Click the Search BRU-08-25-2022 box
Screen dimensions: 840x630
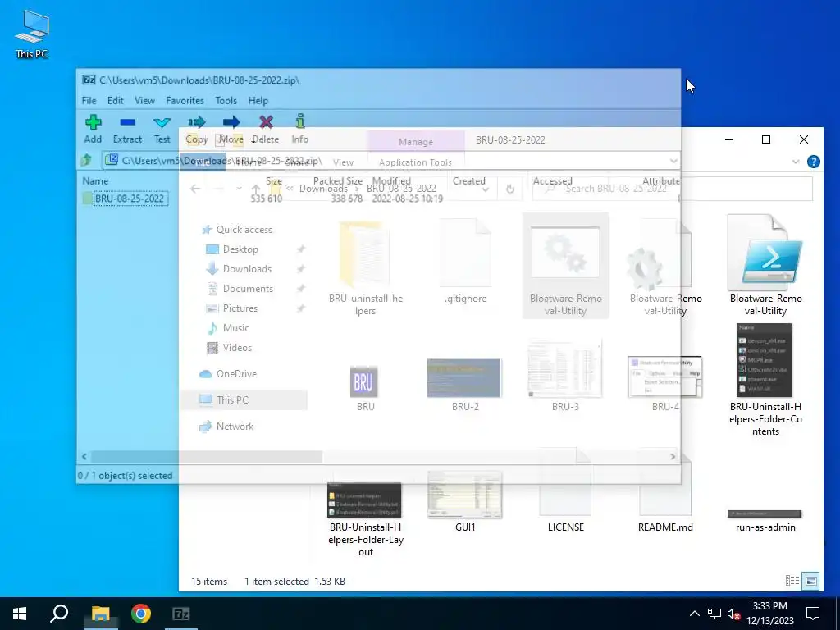click(673, 189)
